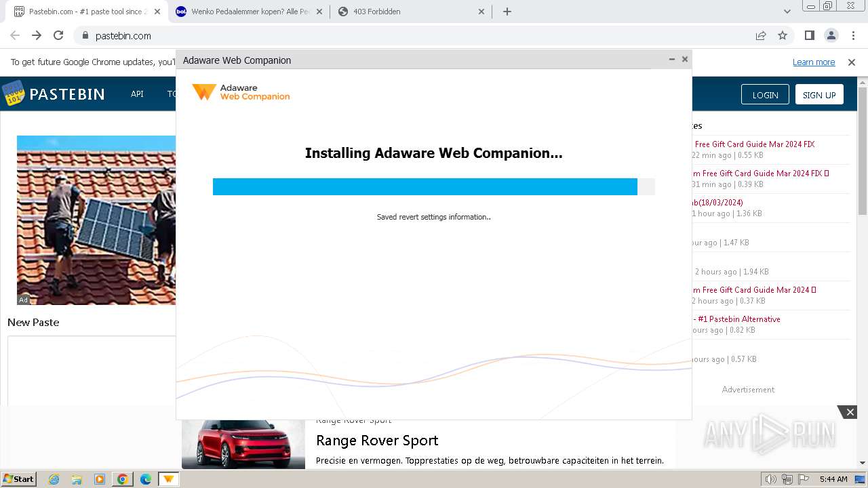Open the API menu item

(137, 94)
